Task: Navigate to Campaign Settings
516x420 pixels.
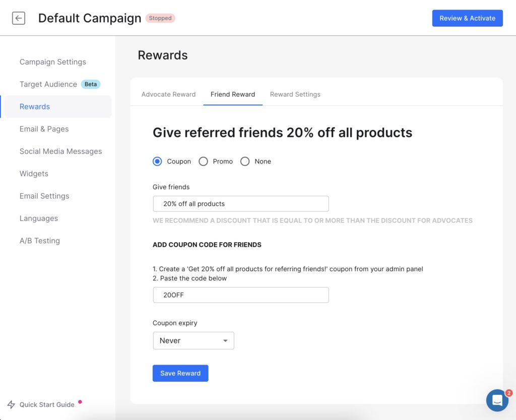Action: [52, 62]
